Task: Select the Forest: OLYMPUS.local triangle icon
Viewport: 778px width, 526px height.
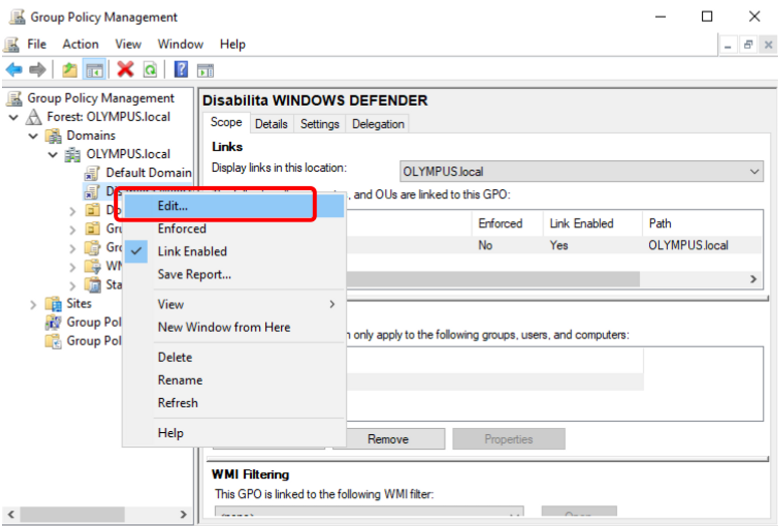Action: pyautogui.click(x=34, y=117)
